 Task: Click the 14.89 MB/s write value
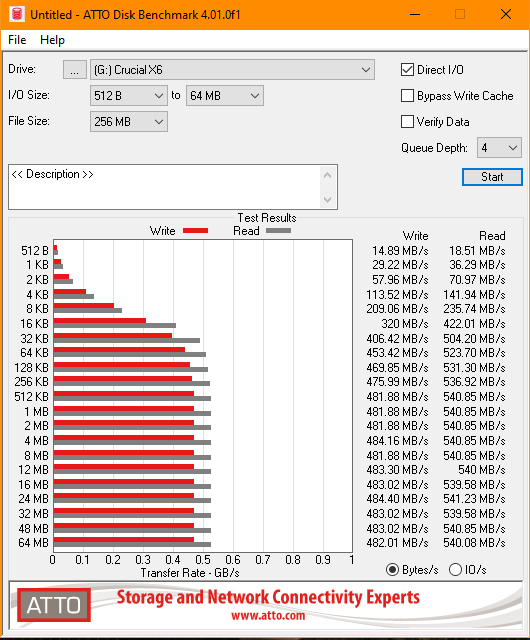[400, 251]
